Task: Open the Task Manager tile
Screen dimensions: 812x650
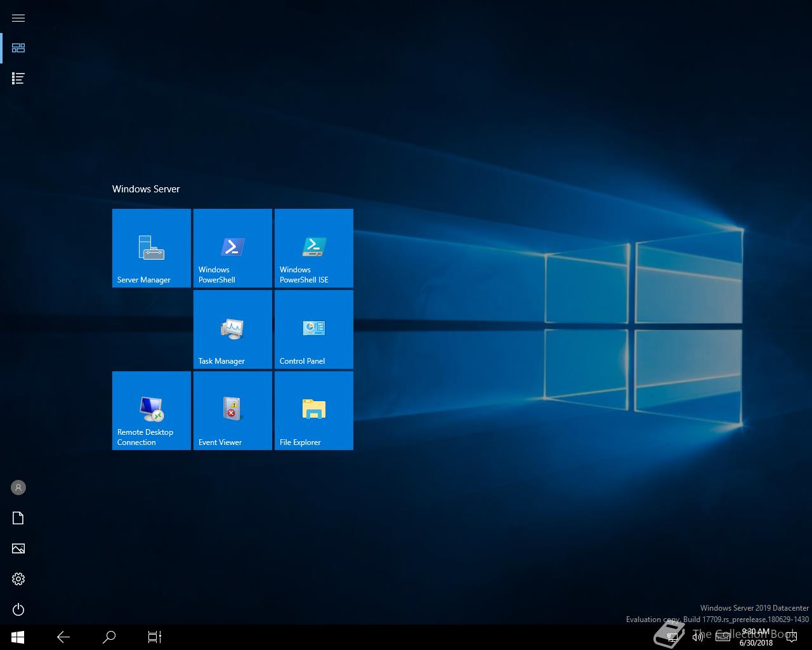Action: (x=233, y=329)
